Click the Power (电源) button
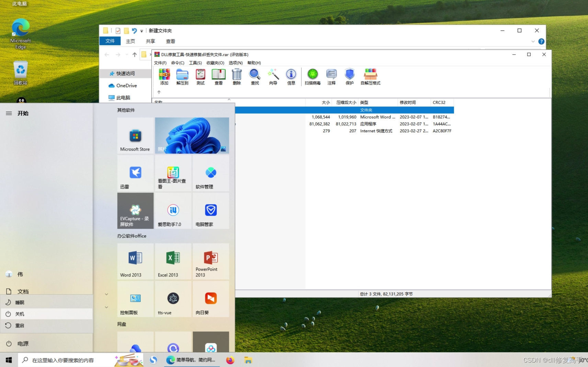The image size is (588, 367). click(x=46, y=344)
